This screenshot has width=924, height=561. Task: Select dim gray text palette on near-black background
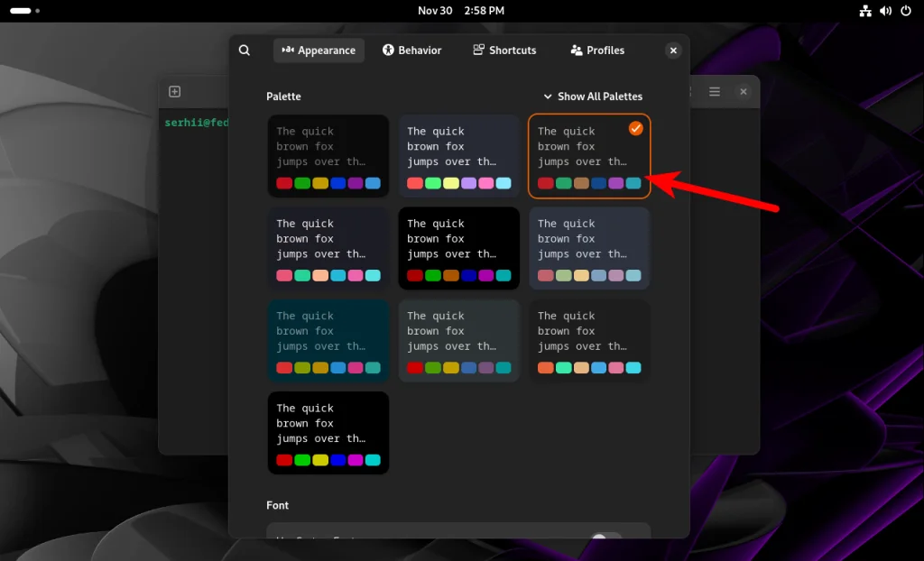pyautogui.click(x=328, y=156)
